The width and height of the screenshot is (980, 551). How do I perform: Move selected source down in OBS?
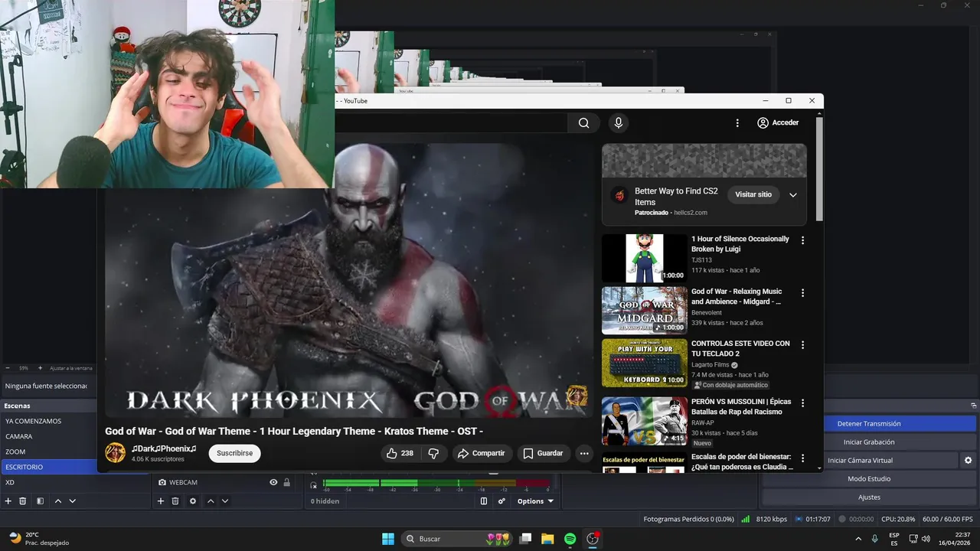225,501
